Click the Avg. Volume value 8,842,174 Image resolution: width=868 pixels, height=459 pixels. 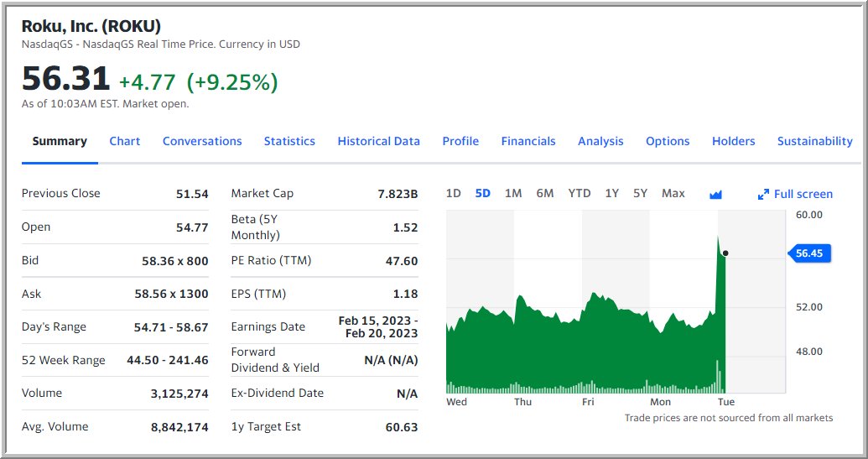pyautogui.click(x=180, y=427)
